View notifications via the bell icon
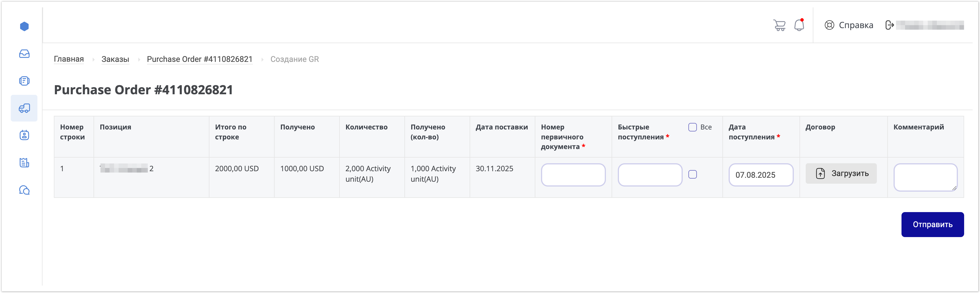Image resolution: width=980 pixels, height=293 pixels. [799, 25]
